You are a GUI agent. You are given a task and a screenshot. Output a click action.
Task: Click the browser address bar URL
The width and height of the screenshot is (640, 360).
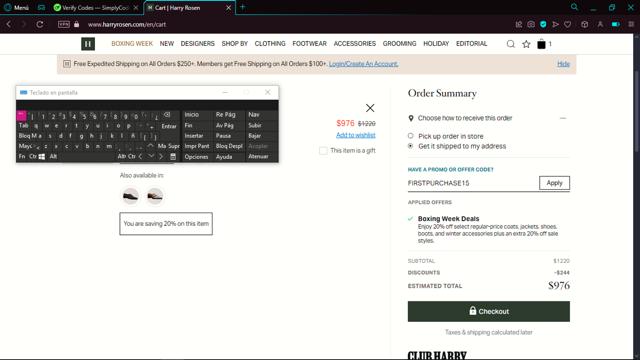tap(127, 24)
